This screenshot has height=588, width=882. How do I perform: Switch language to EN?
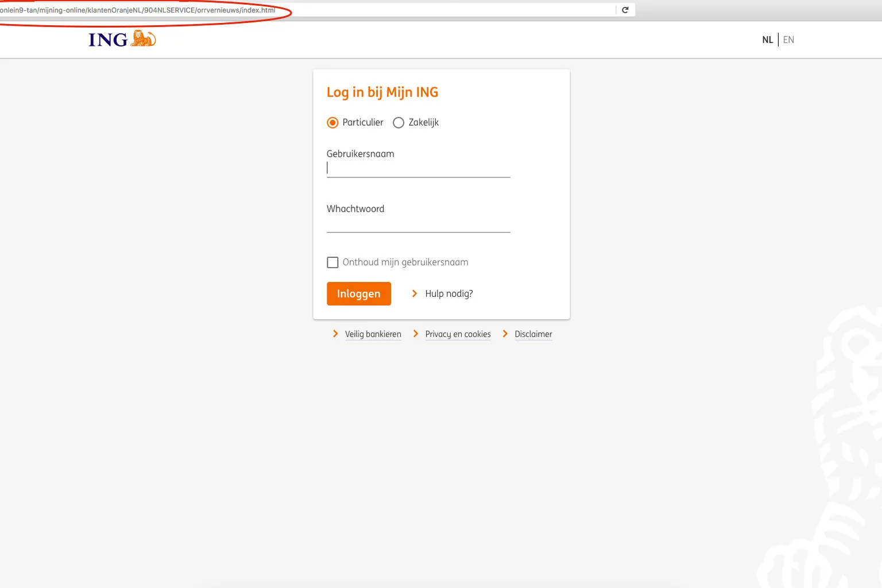pos(788,40)
